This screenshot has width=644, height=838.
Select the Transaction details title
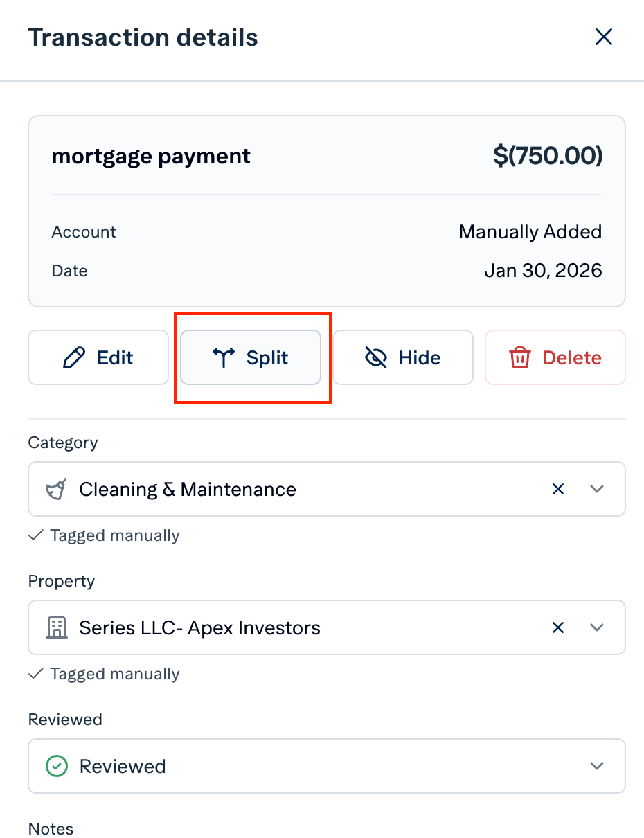coord(143,37)
